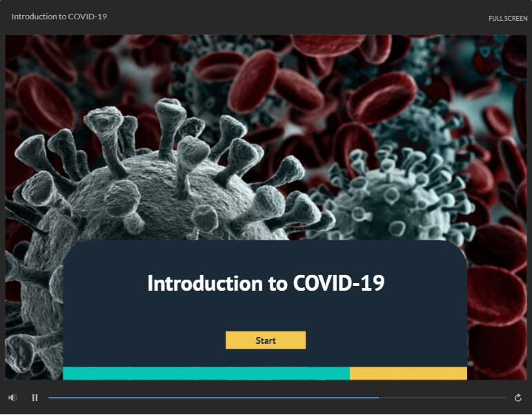Click the teal stripe under the title panel
This screenshot has height=415, width=532.
pos(206,374)
